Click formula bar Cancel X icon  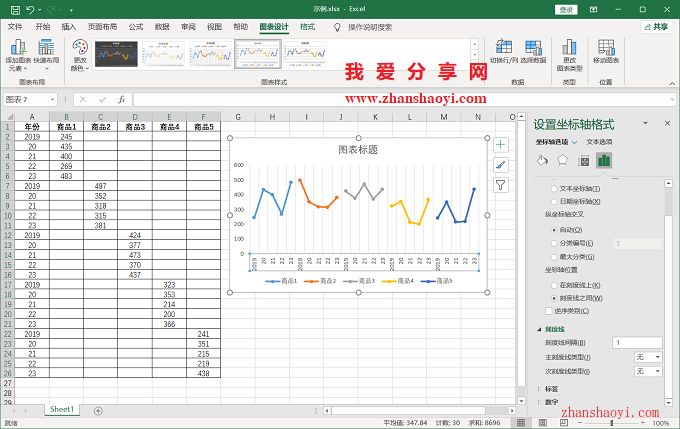click(83, 100)
